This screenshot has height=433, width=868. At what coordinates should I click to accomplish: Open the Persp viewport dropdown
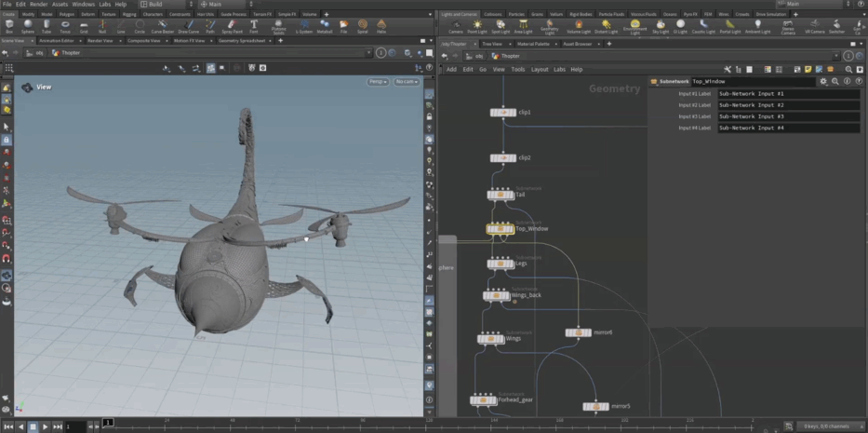(378, 82)
